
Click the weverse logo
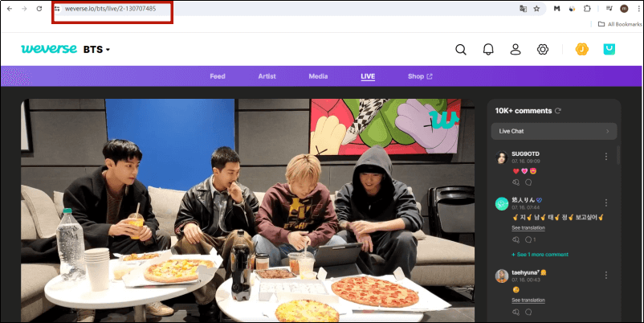tap(49, 49)
